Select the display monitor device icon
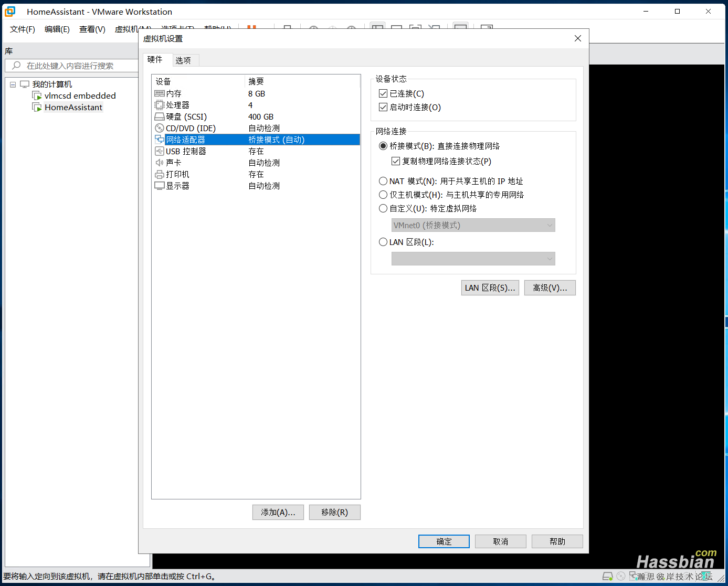The width and height of the screenshot is (728, 586). [160, 186]
